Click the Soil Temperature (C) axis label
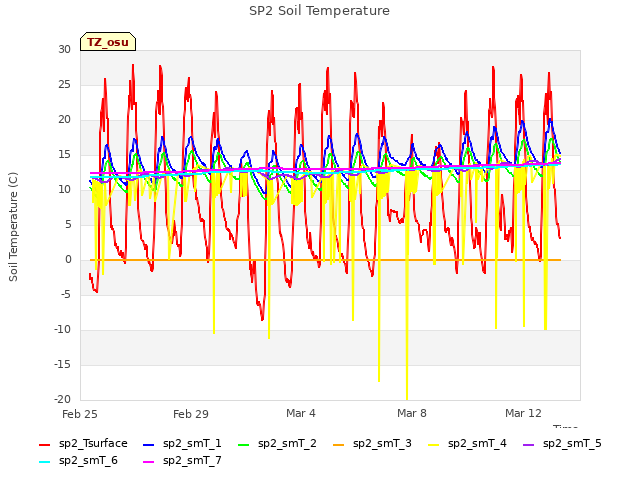 pyautogui.click(x=13, y=227)
